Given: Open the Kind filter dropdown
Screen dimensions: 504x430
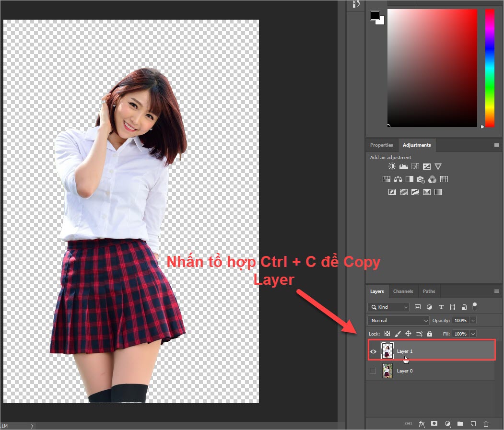Looking at the screenshot, I should click(388, 307).
